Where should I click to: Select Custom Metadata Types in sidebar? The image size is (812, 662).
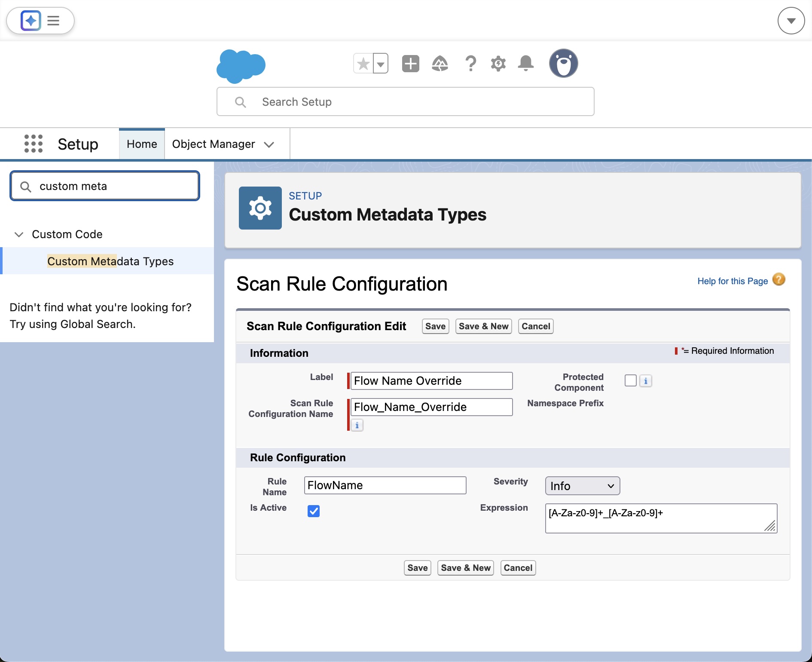(110, 261)
